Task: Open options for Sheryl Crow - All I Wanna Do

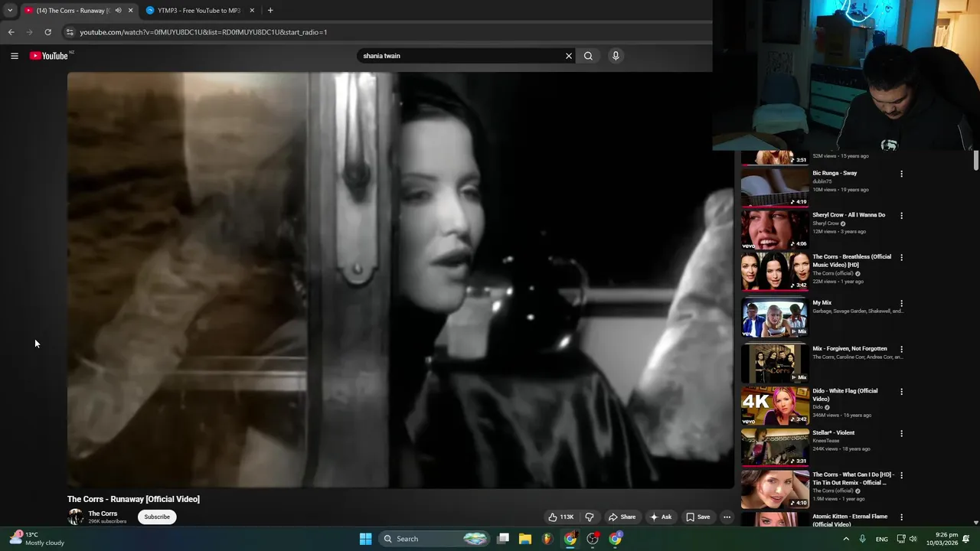Action: [901, 216]
